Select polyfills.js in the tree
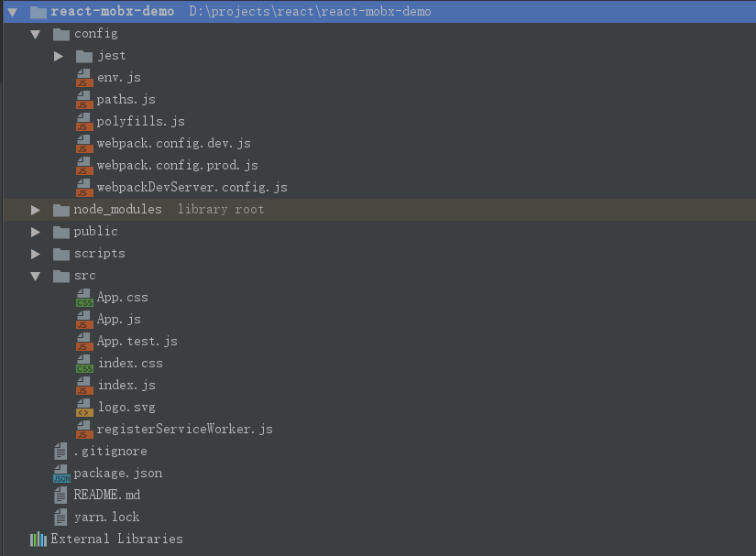The image size is (756, 556). 141,122
